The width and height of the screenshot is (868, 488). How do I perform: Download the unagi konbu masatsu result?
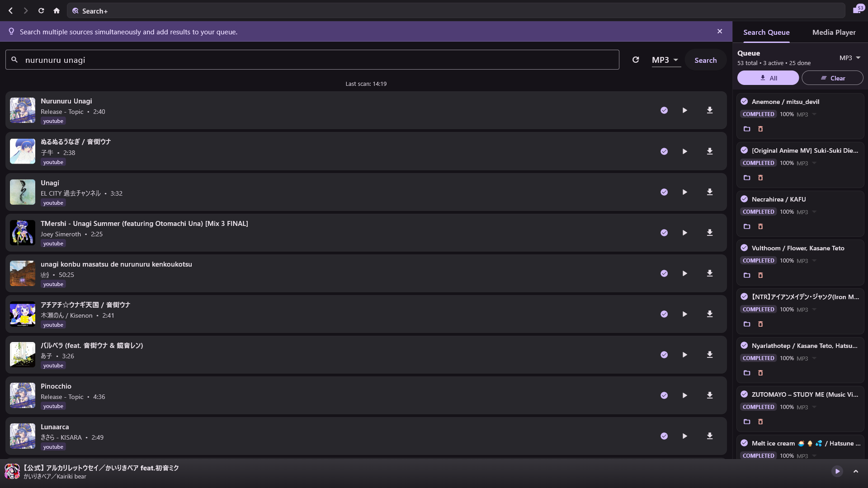tap(710, 273)
